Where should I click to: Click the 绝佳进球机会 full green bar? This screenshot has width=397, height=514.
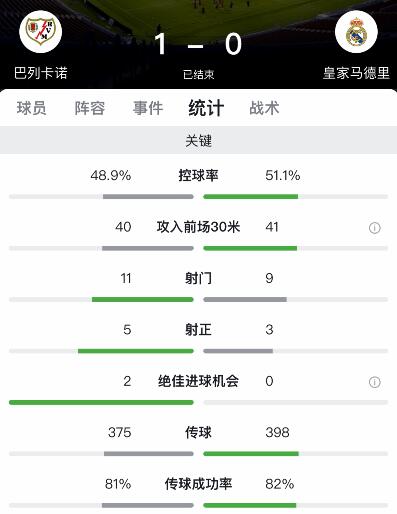point(101,402)
